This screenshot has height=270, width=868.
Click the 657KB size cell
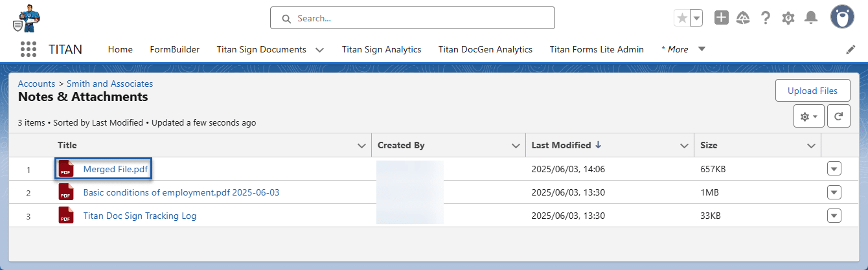(713, 169)
